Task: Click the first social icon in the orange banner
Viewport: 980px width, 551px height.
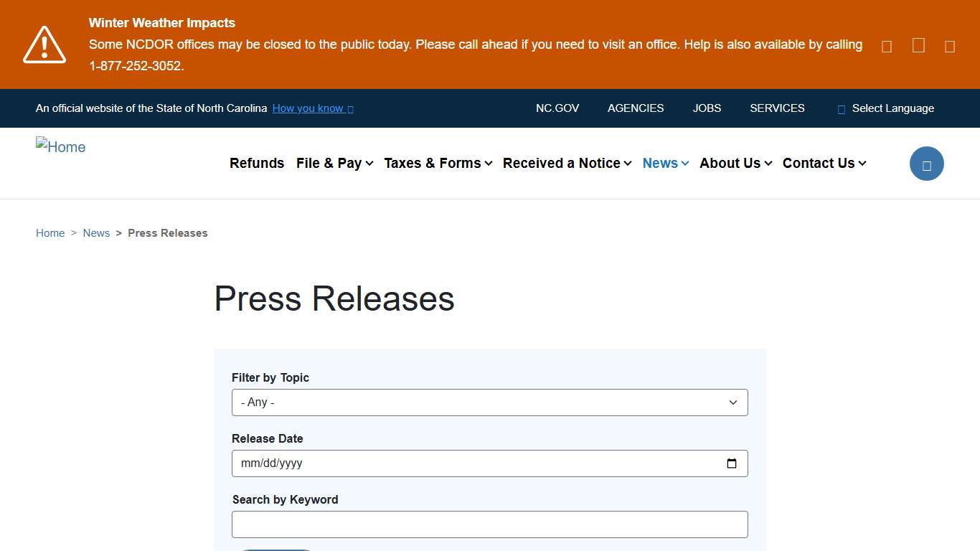Action: 886,45
